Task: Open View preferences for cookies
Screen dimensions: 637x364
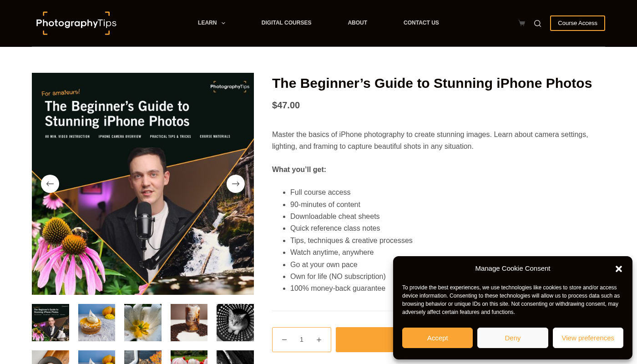Action: point(588,338)
